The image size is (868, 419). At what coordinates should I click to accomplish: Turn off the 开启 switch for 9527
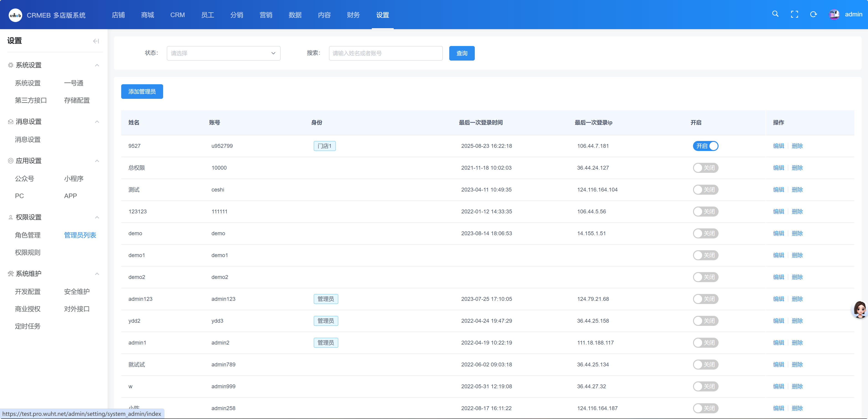(705, 146)
